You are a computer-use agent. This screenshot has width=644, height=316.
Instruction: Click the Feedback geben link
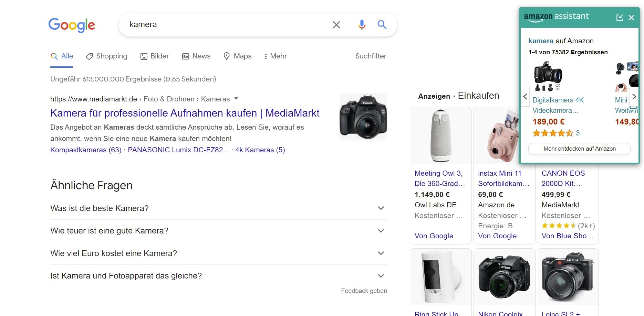click(x=364, y=291)
